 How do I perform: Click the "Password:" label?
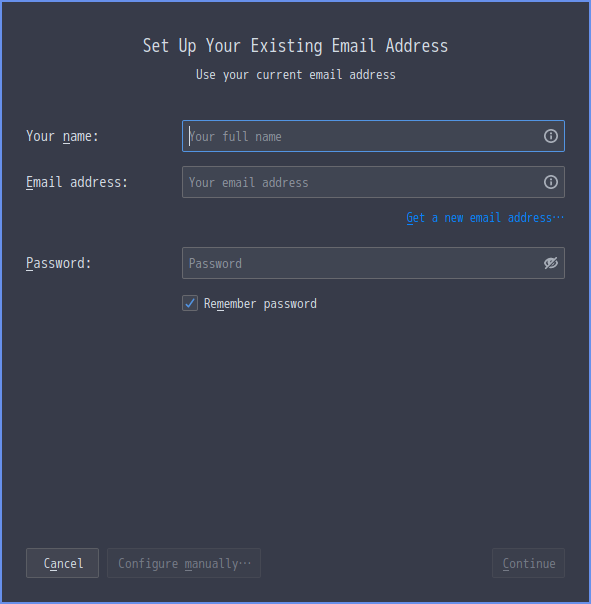(x=59, y=263)
